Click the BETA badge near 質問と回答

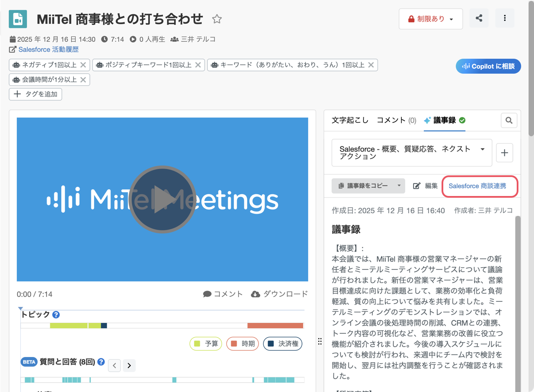29,362
